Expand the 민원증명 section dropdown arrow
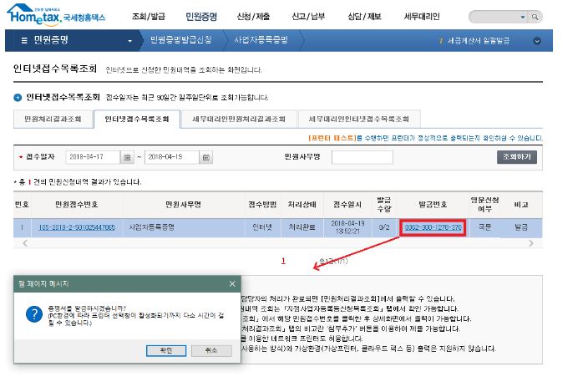Image resolution: width=588 pixels, height=387 pixels. pos(129,41)
